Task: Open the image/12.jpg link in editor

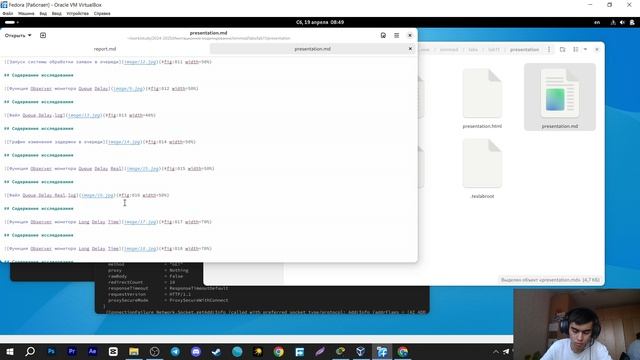Action: (140, 62)
